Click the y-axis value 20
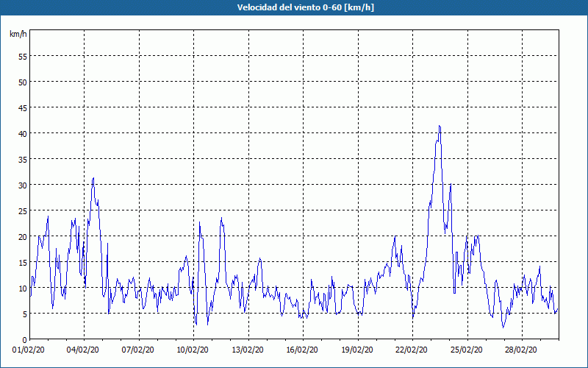The image size is (588, 368). pyautogui.click(x=23, y=236)
